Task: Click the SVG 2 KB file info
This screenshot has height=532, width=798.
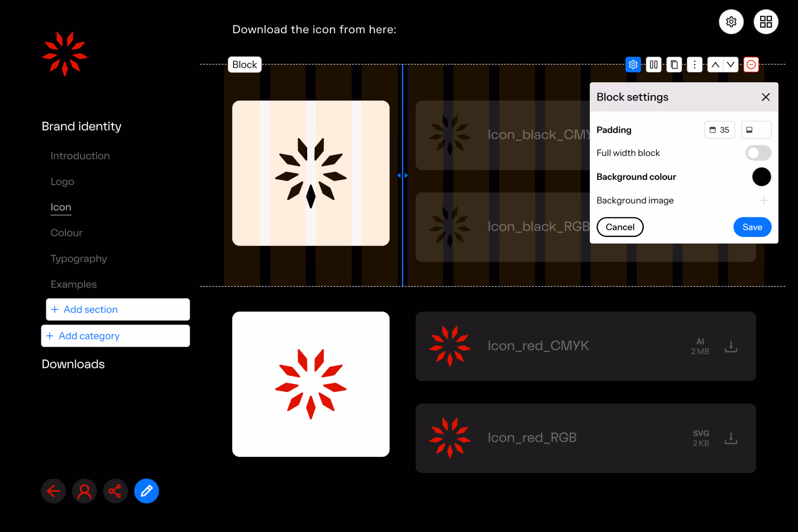Action: tap(701, 438)
